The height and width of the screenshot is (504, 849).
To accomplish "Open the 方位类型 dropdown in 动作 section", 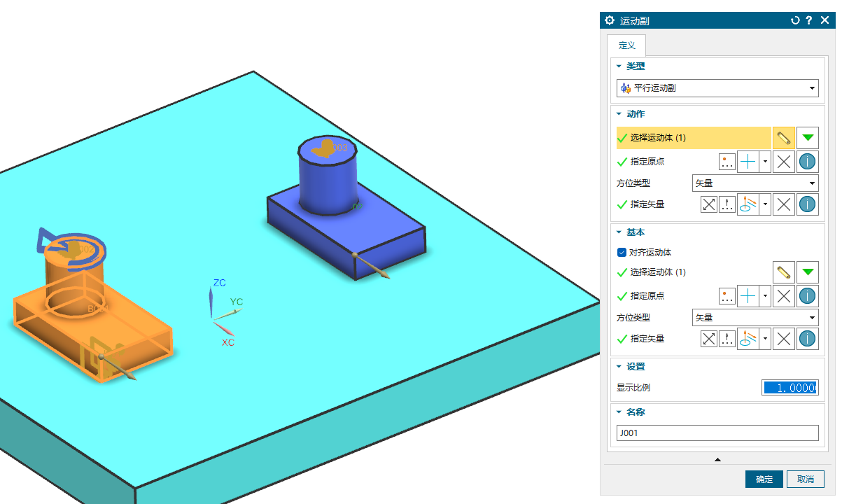I will tap(755, 183).
